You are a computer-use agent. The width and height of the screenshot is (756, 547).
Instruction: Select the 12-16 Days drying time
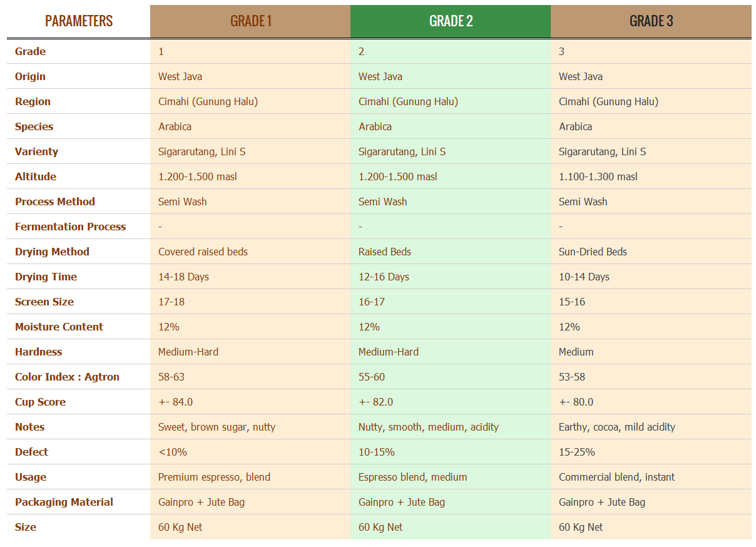384,277
